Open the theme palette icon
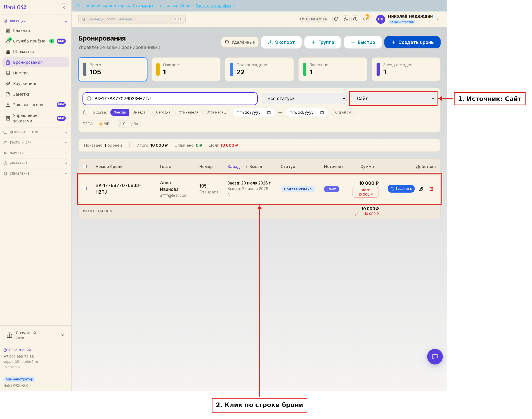This screenshot has height=419, width=532. click(x=336, y=19)
